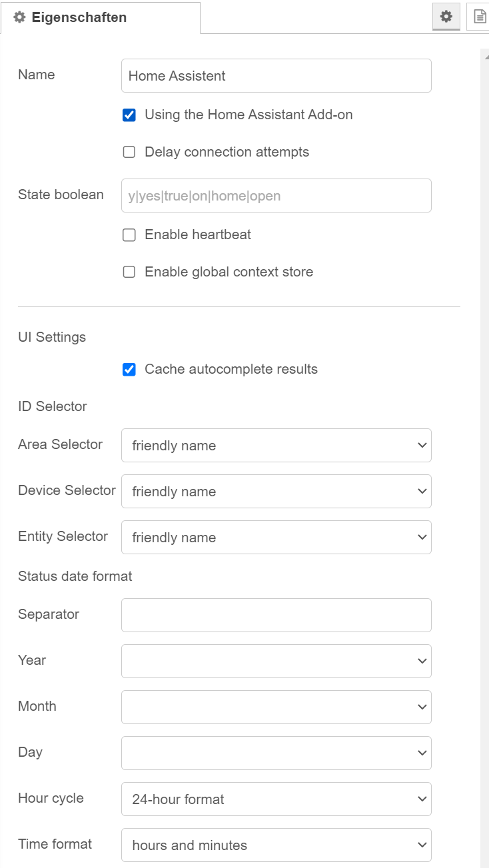The width and height of the screenshot is (489, 868).
Task: Open the Month format dropdown
Action: [x=276, y=707]
